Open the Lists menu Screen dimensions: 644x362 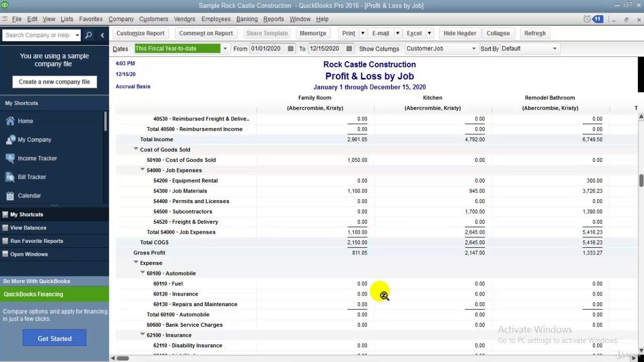[x=67, y=19]
